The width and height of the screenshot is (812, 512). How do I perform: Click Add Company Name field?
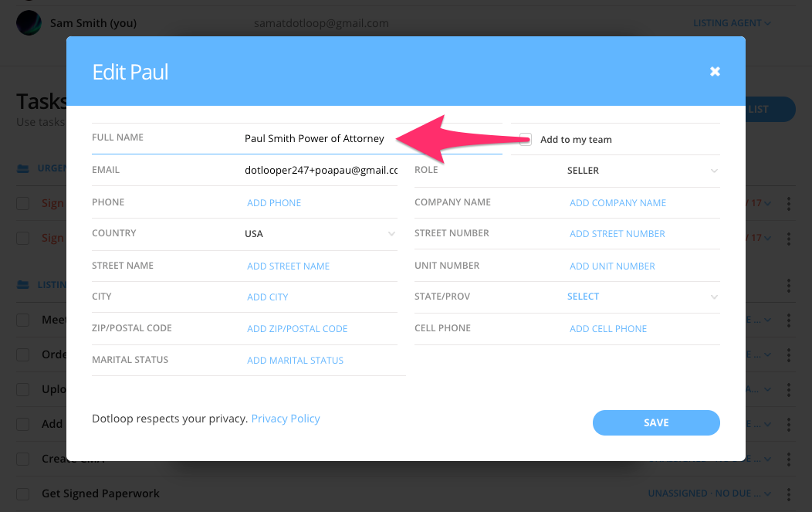[x=617, y=203]
